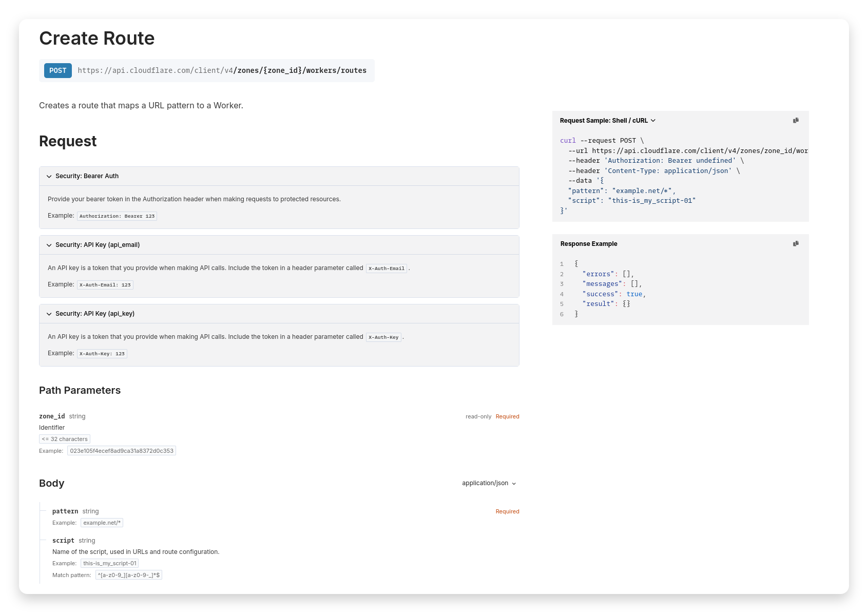Open the application/json content type dropdown
The image size is (868, 613).
point(489,483)
